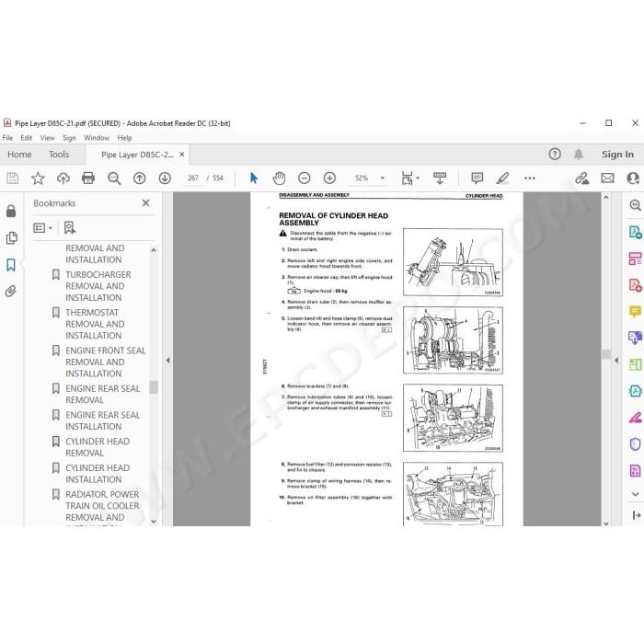Click the Save file icon
This screenshot has width=644, height=644.
point(13,178)
